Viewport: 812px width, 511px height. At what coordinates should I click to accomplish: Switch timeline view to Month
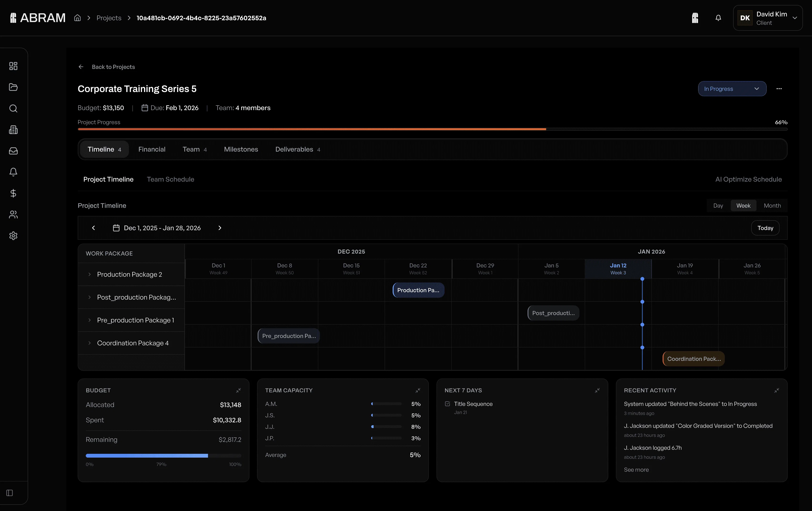tap(772, 205)
